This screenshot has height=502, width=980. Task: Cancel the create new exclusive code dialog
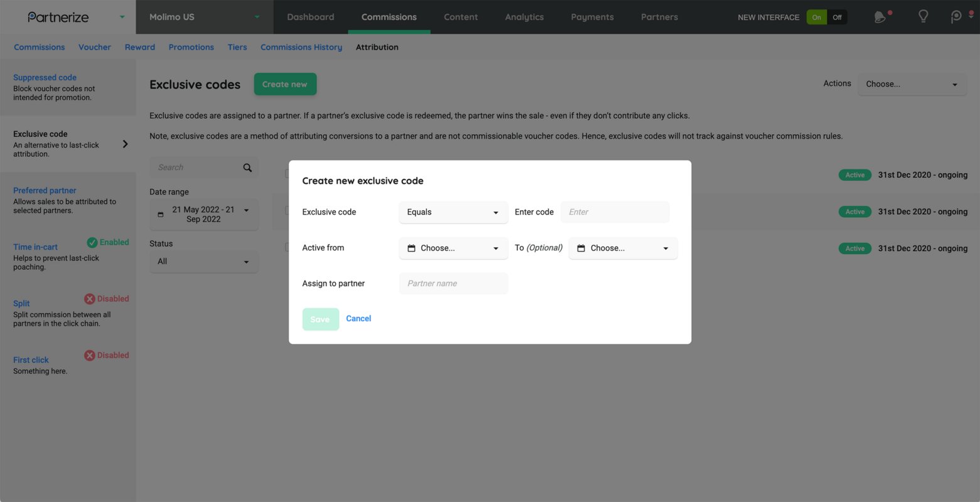[x=358, y=318]
